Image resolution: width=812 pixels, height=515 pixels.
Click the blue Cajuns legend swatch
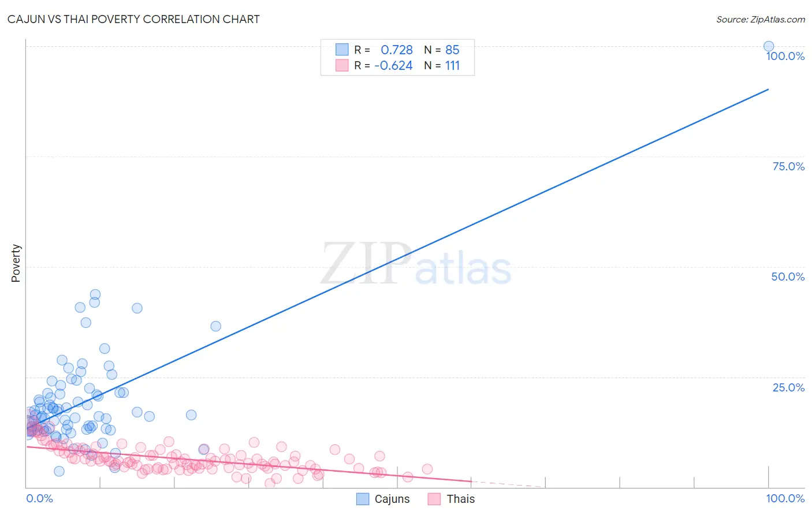pos(363,499)
